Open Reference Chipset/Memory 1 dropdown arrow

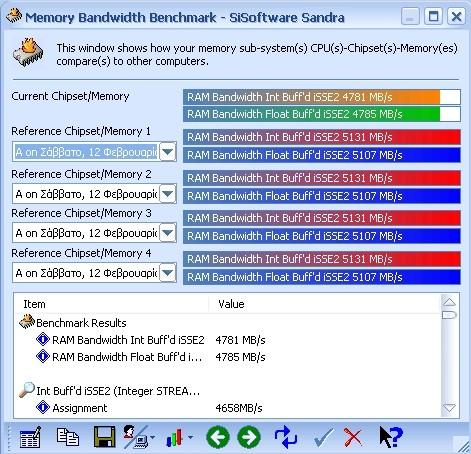pos(167,152)
